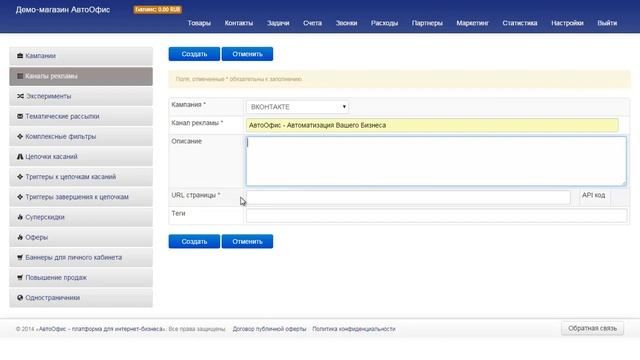Click into the Описание text area
The image size is (640, 360).
436,161
